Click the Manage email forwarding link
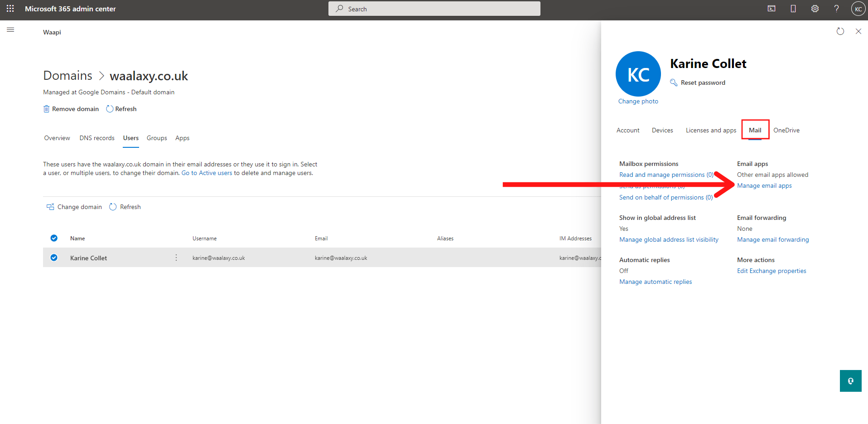Screen dimensions: 868x424 773,239
